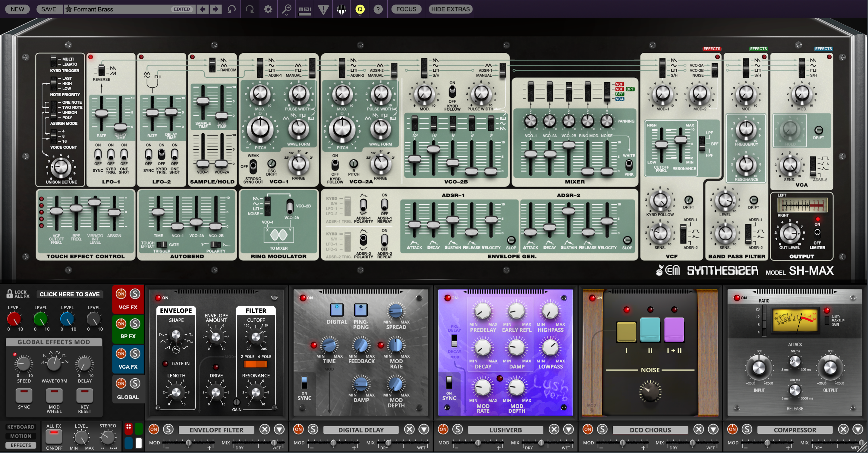This screenshot has width=868, height=453.
Task: Click the NEW preset button
Action: [17, 9]
